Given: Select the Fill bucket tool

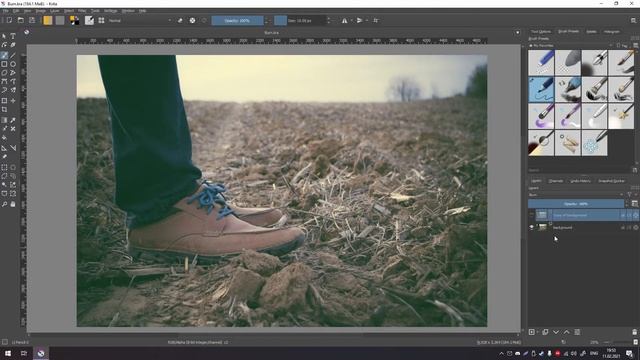Looking at the screenshot, I should click(x=4, y=138).
